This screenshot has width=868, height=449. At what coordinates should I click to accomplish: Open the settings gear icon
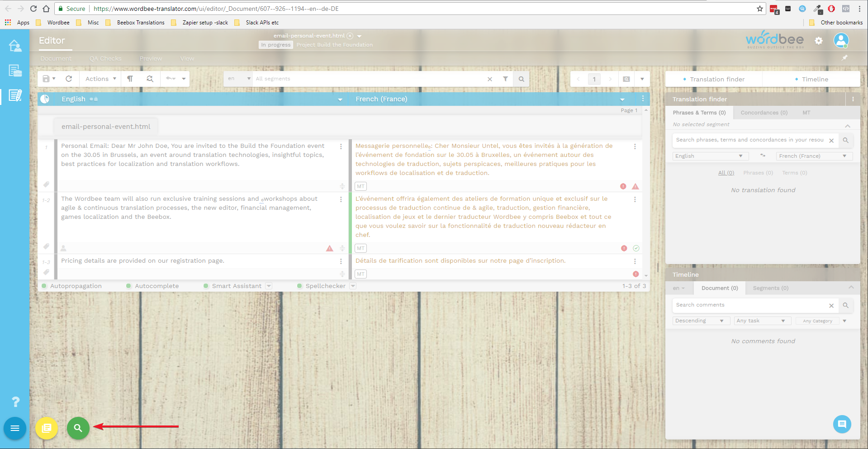(x=819, y=41)
